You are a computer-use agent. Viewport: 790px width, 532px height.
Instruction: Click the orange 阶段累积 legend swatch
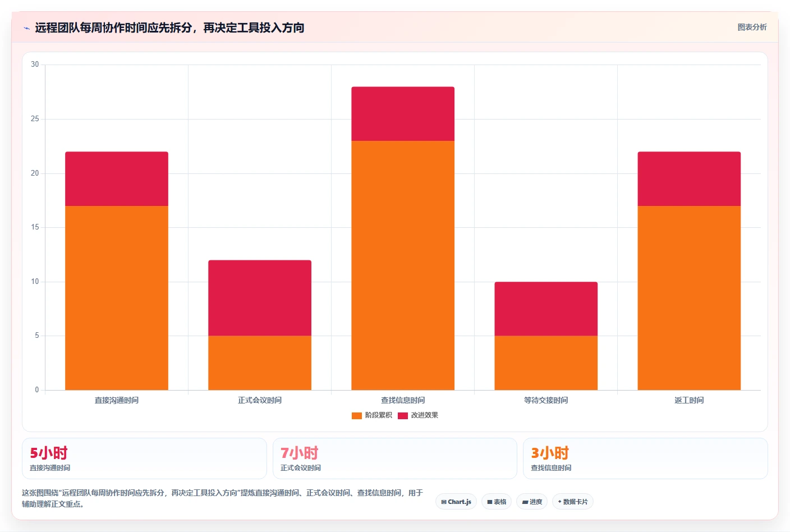point(357,416)
